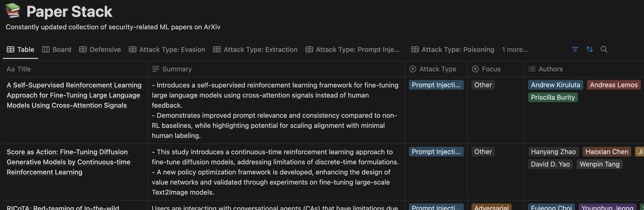This screenshot has width=644, height=210.
Task: Select the Attack Type: Evasion tab
Action: coord(167,49)
